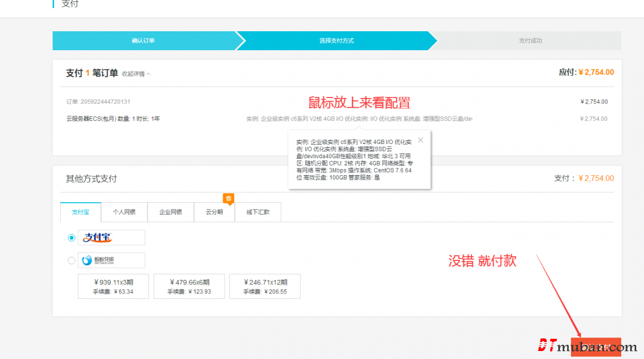Switch to the 云分期 tab
Image resolution: width=644 pixels, height=359 pixels.
214,212
